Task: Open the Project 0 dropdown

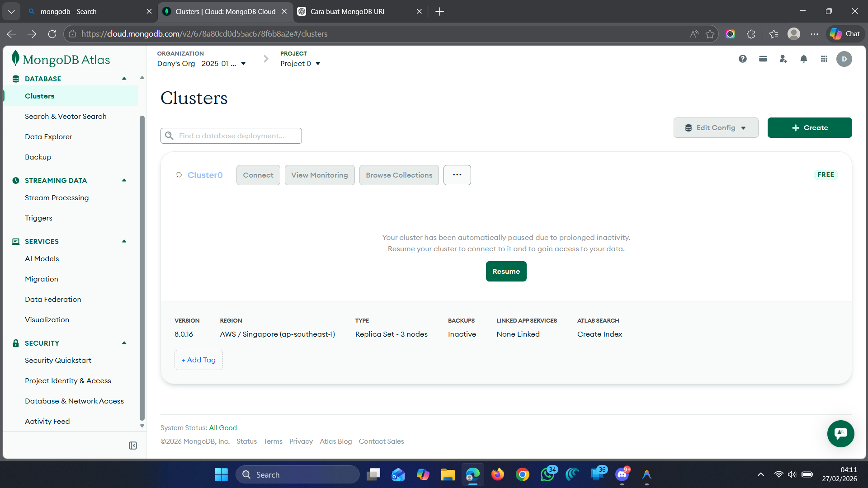Action: click(300, 64)
